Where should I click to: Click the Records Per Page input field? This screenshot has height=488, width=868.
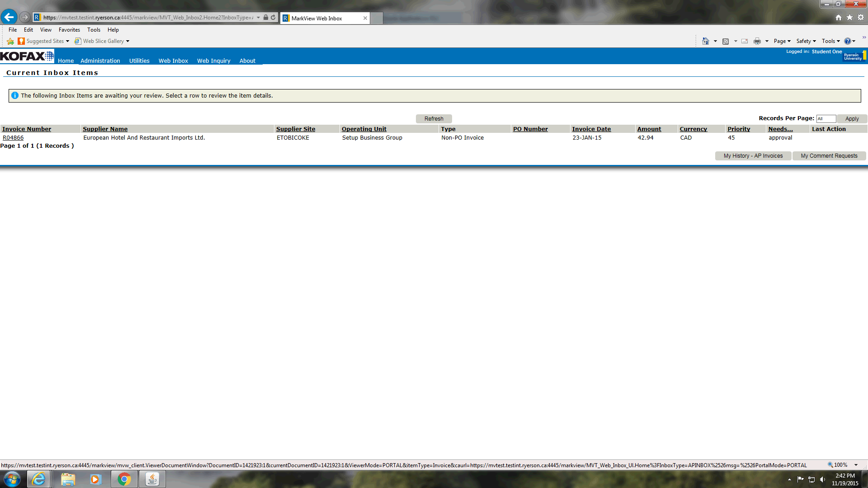click(826, 119)
